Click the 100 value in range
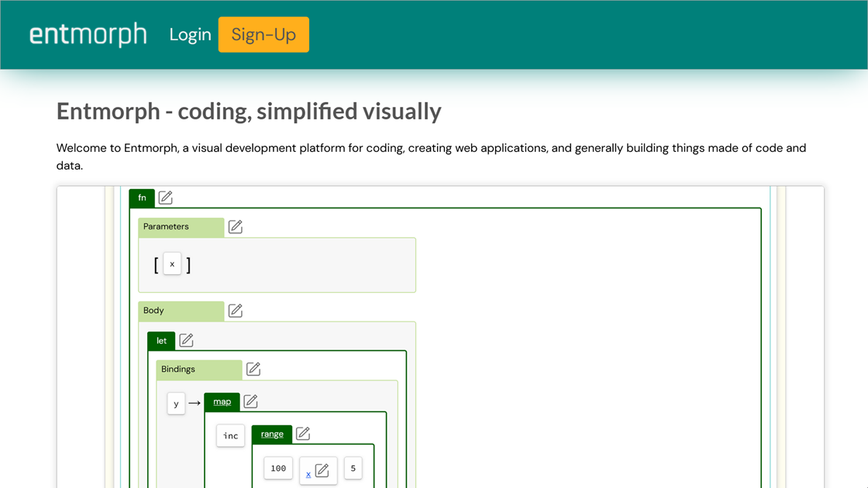This screenshot has width=868, height=488. (x=278, y=469)
